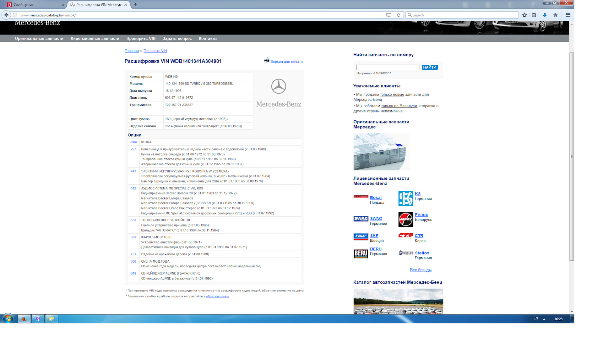Open the CTR brand link
This screenshot has width=603, height=364.
point(419,236)
